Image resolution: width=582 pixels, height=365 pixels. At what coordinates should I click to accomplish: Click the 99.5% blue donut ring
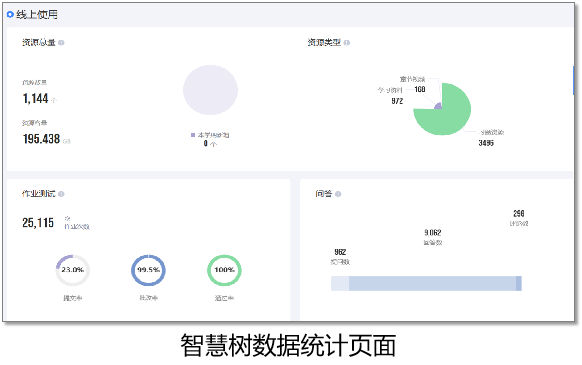148,270
